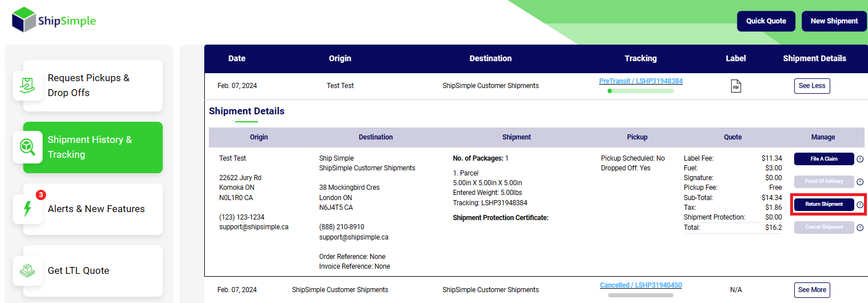Click the Return Shipment button
This screenshot has height=303, width=868.
[x=824, y=204]
